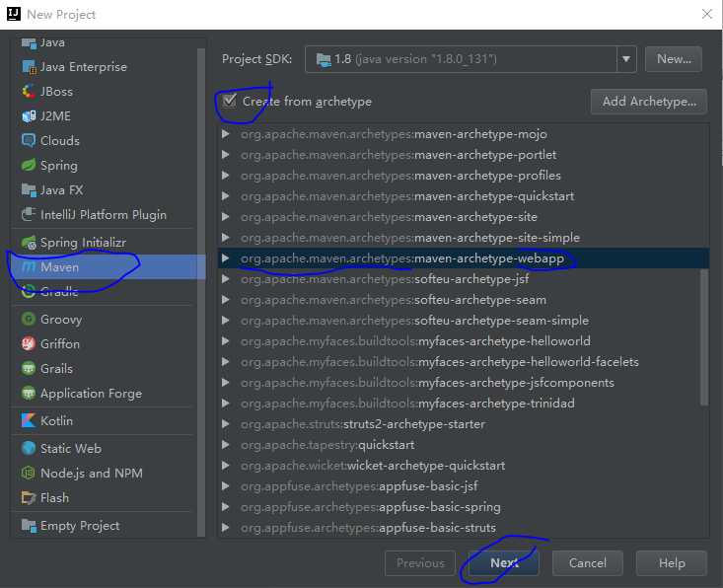Click the IntelliJ logo in title bar
723x588 pixels.
coord(14,14)
